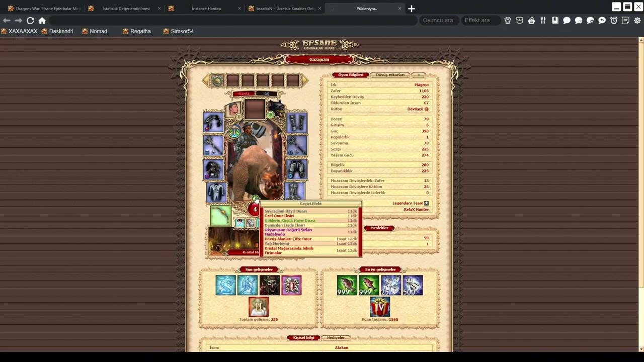Click the red health bar 451/451
This screenshot has width=644, height=362.
click(244, 94)
